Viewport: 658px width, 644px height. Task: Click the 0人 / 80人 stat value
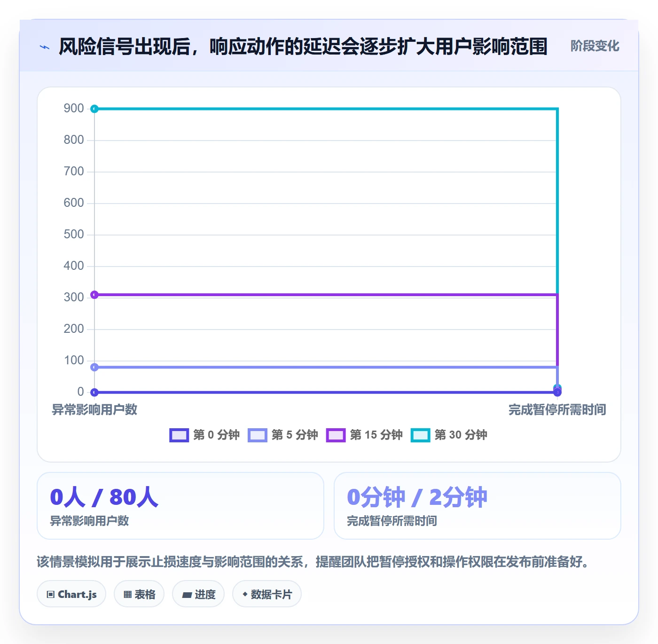click(104, 497)
